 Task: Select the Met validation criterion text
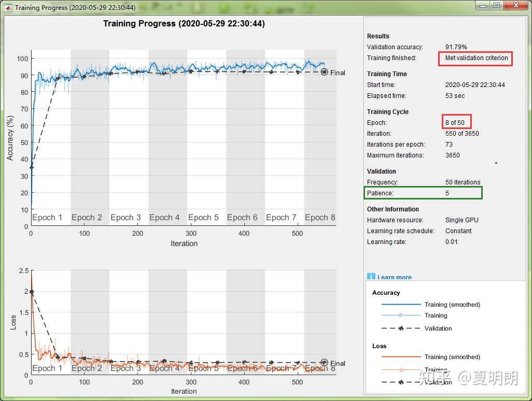click(x=477, y=58)
